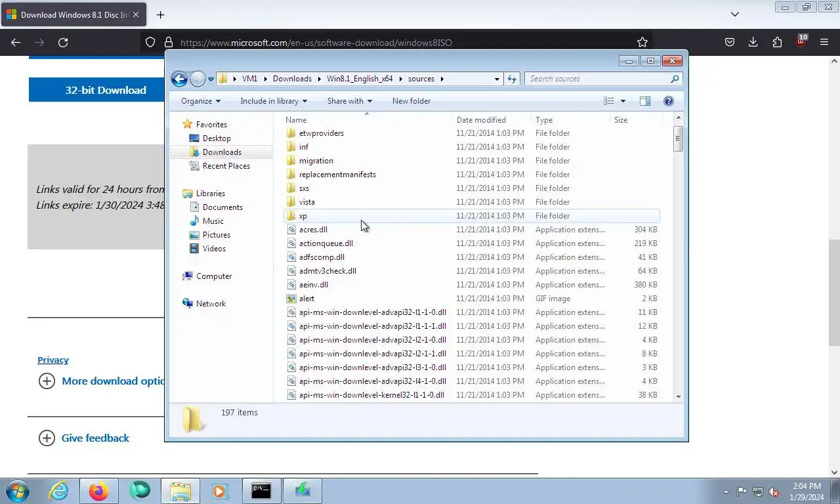Open Firefox extensions icon
Screen dimensions: 840x504
pos(777,43)
